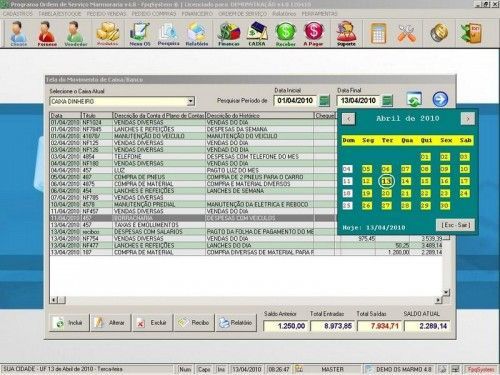Screen dimensions: 500x375
Task: Click the blue arrow go button
Action: (x=440, y=99)
